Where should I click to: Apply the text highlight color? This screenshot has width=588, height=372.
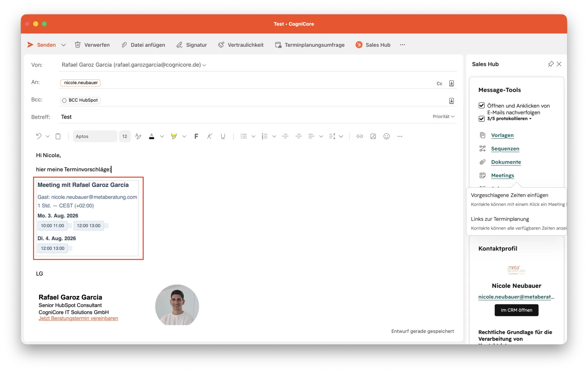[174, 137]
